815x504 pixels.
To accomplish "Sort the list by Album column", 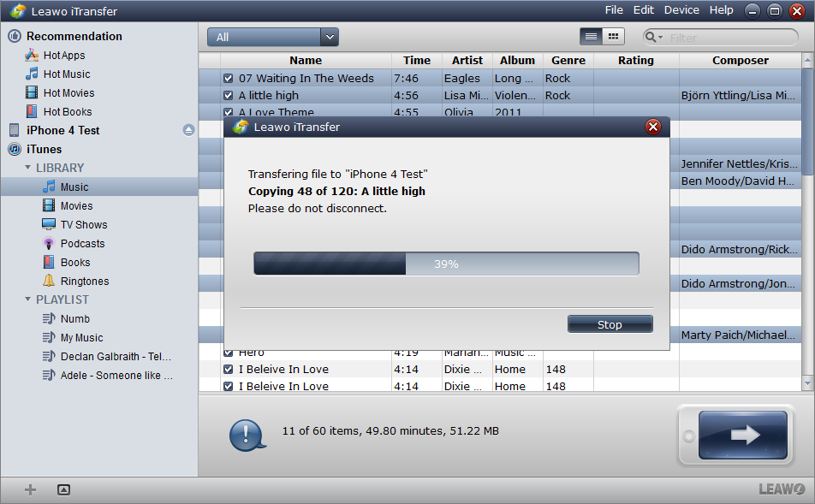I will pyautogui.click(x=518, y=60).
